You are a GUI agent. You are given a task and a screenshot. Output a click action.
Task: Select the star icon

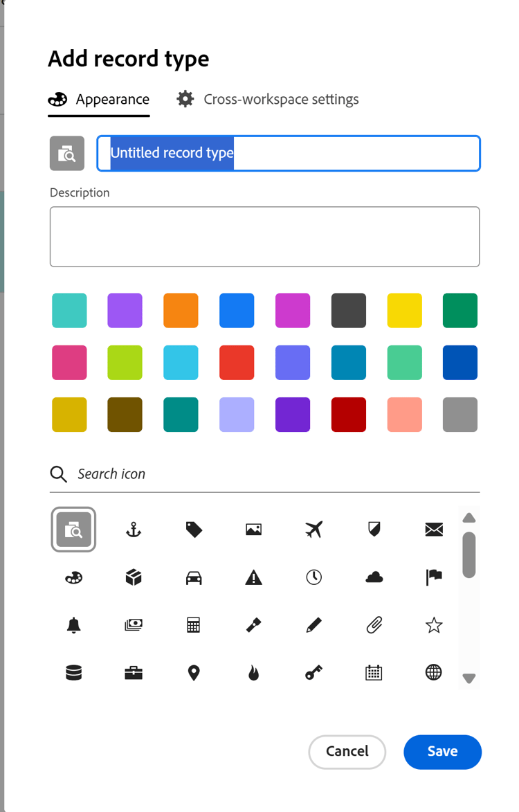(x=433, y=624)
